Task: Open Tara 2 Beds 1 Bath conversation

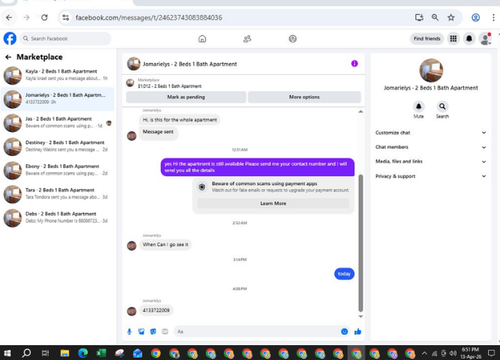Action: click(58, 194)
